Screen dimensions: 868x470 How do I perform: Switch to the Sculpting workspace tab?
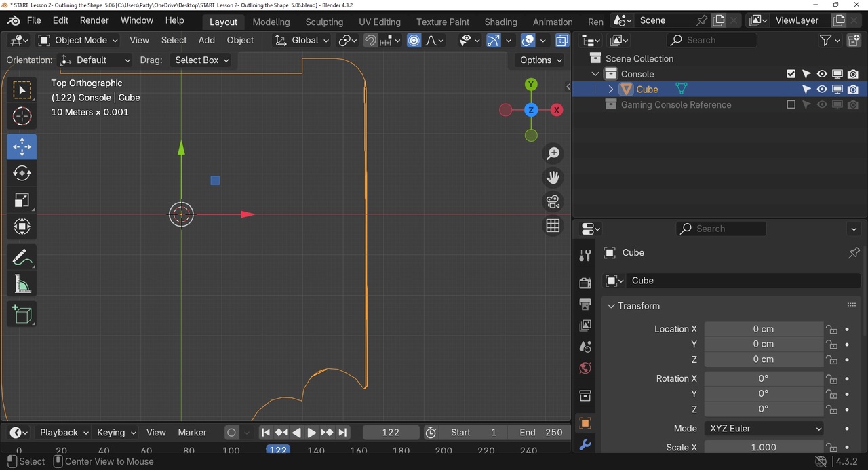[324, 22]
